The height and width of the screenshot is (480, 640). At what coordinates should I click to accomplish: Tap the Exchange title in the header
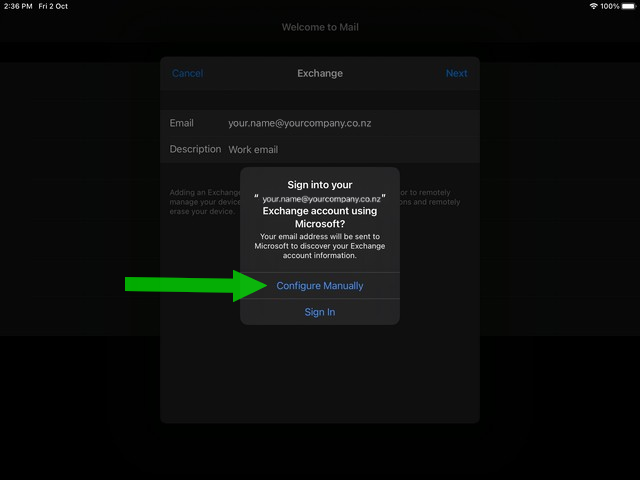[x=320, y=73]
